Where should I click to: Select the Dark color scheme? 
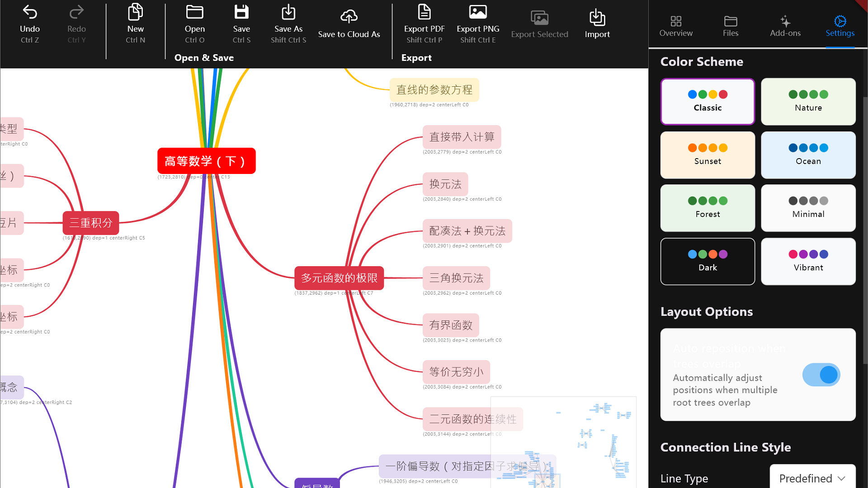point(708,261)
